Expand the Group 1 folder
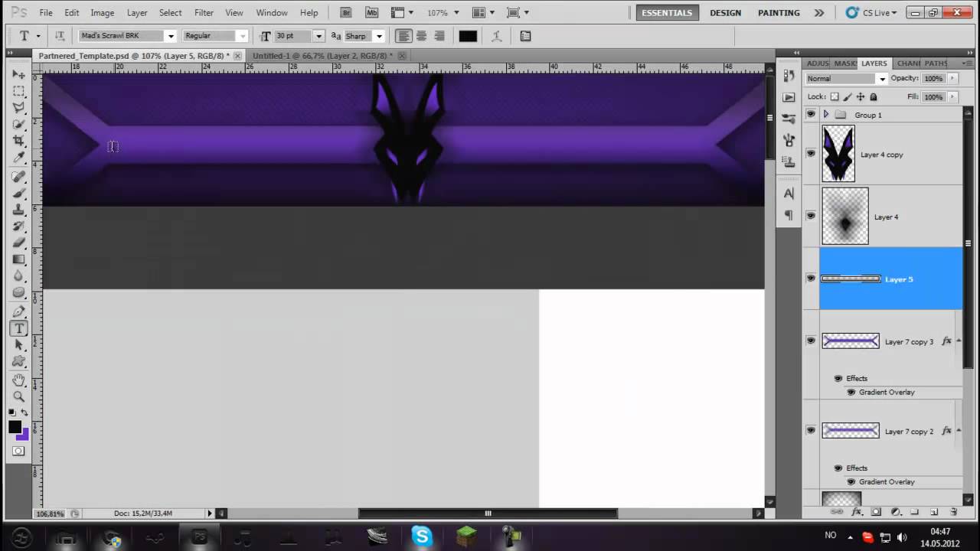 point(825,115)
